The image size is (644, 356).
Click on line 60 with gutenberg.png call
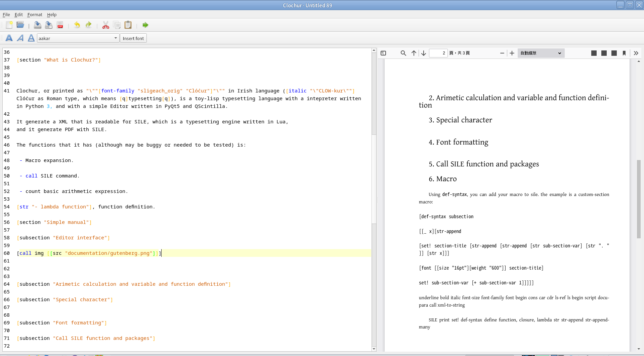[89, 253]
